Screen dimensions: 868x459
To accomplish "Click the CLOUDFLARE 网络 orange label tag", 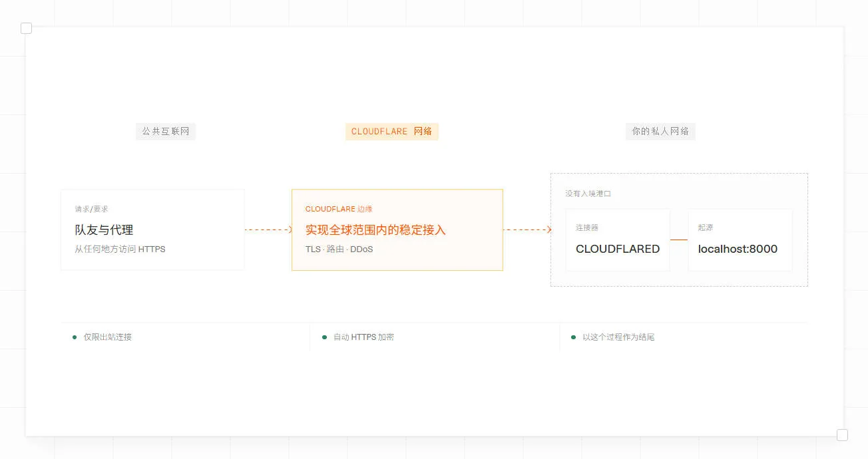I will [391, 132].
